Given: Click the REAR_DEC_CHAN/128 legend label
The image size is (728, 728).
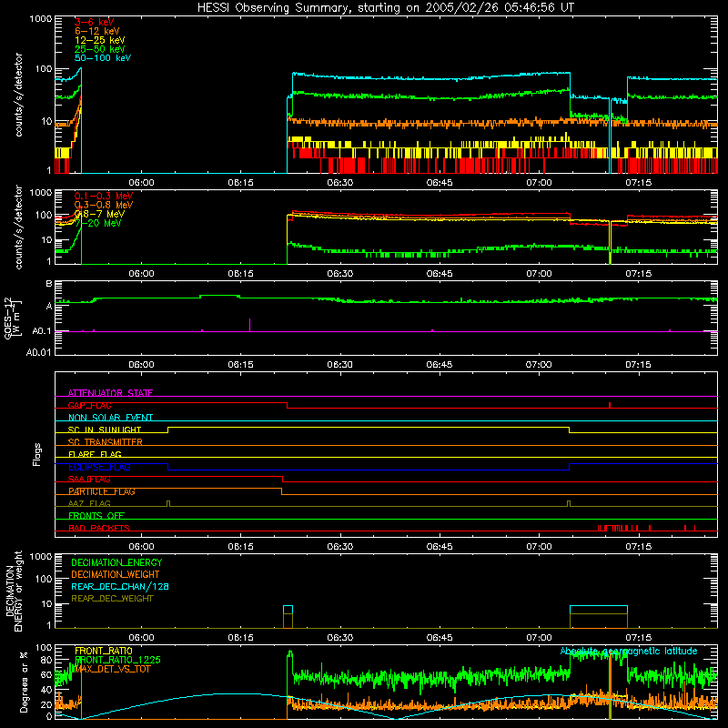Looking at the screenshot, I should pyautogui.click(x=120, y=586).
